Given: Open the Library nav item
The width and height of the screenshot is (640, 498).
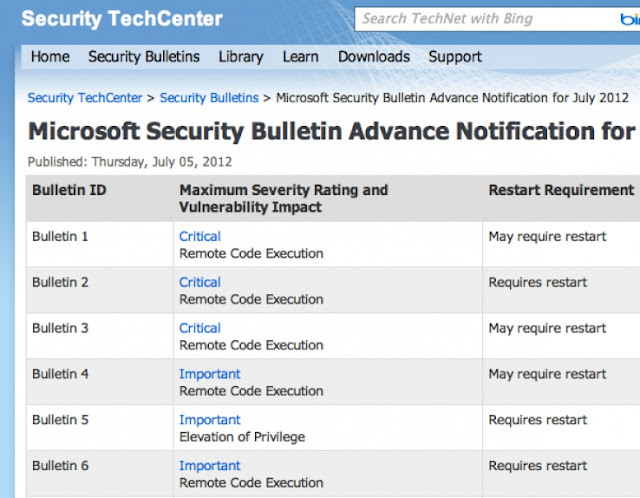Looking at the screenshot, I should 241,57.
